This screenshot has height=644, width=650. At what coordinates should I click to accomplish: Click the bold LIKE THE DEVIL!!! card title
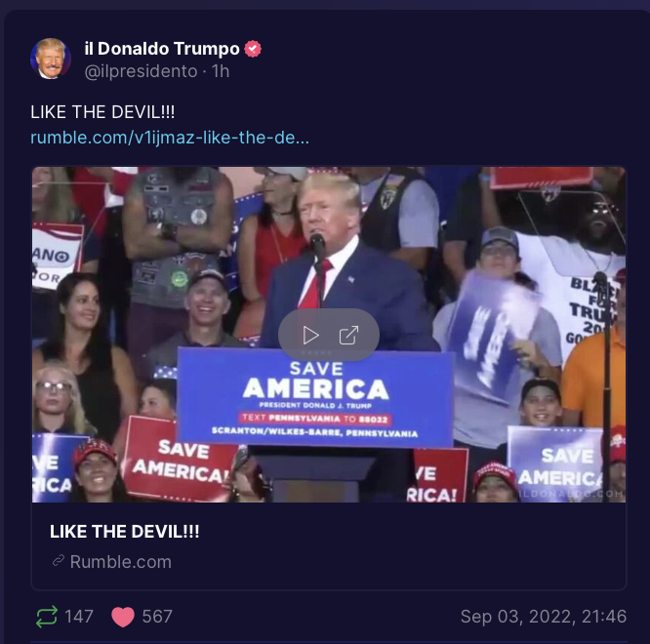(x=124, y=532)
